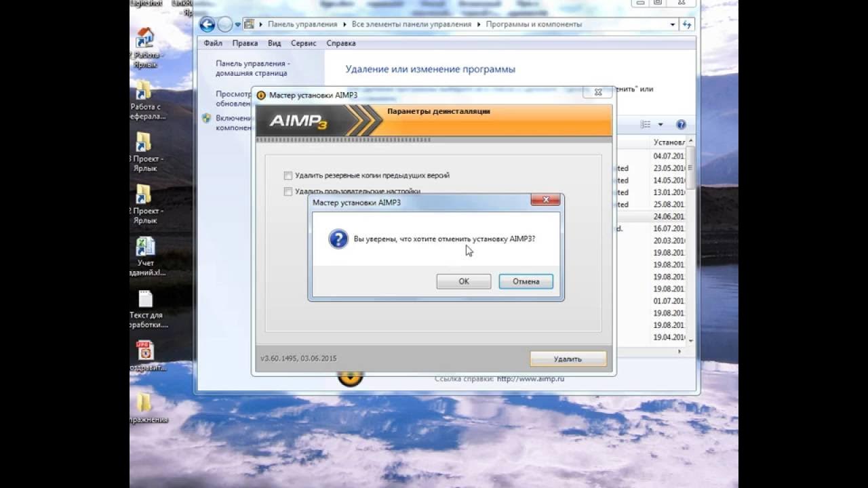Sort by 'Установлено' column header
868x488 pixels.
point(669,142)
